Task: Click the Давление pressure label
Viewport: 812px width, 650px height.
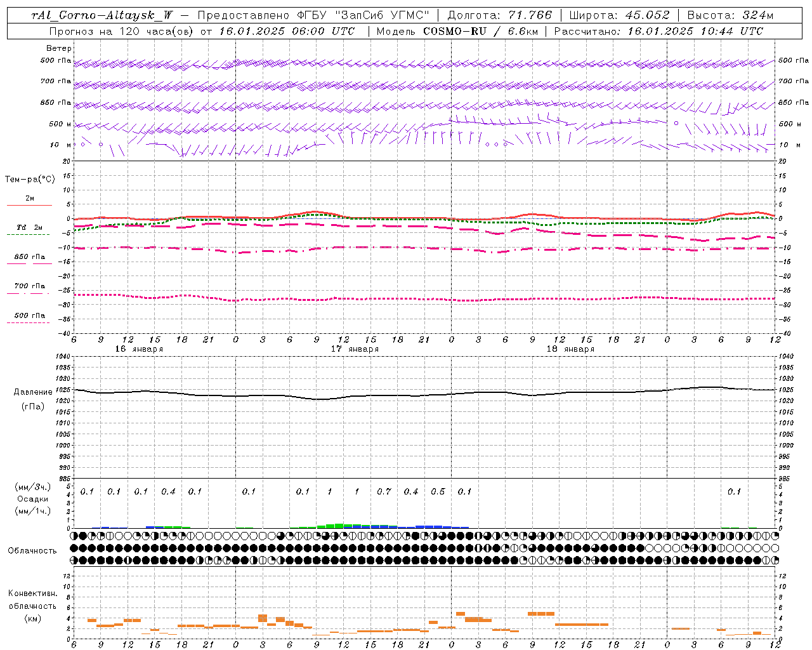Action: point(33,392)
